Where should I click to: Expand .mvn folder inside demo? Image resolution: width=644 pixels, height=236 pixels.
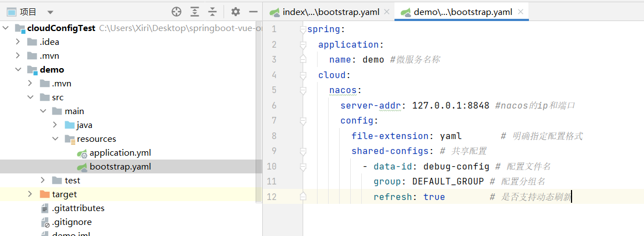point(30,84)
